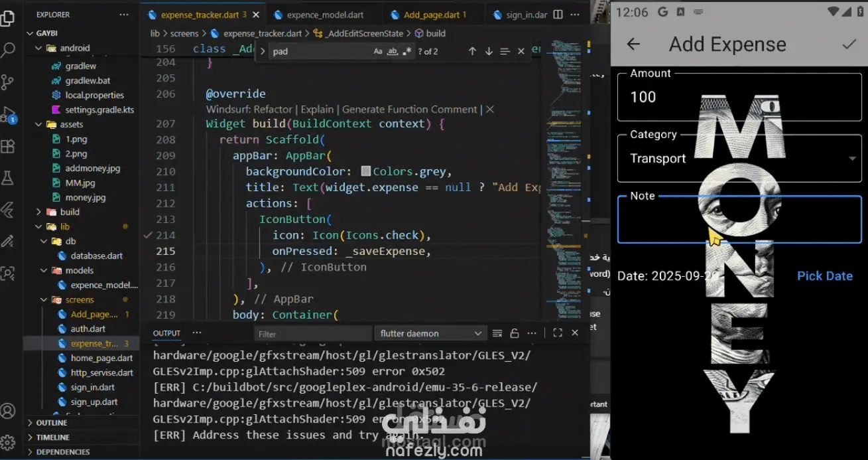Expand the DEPENDENCIES section
The height and width of the screenshot is (460, 868).
pos(62,452)
